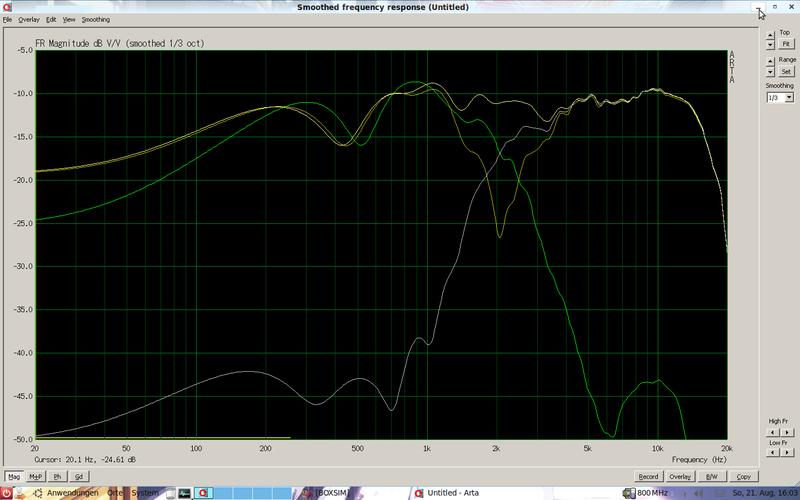This screenshot has height=500, width=800.
Task: Click the -20.0 dB axis label
Action: 23,180
